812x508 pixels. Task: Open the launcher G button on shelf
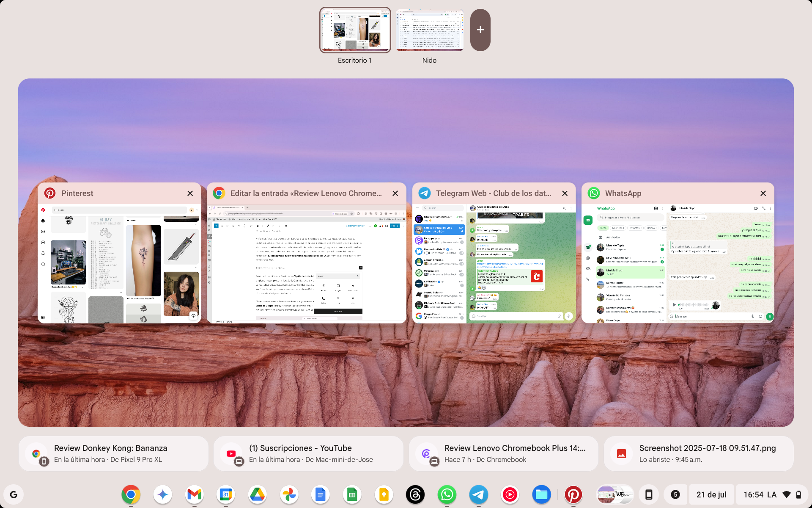[14, 494]
